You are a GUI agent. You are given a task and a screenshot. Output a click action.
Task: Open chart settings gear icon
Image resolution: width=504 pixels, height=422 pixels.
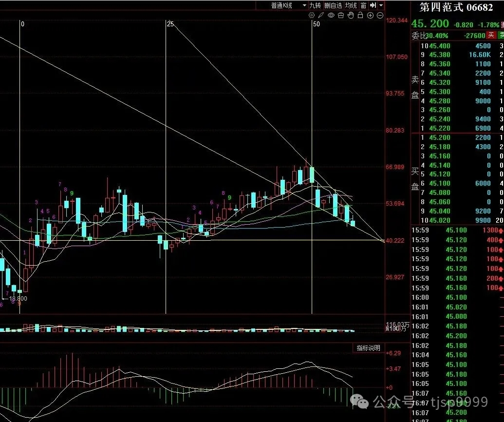(312, 15)
